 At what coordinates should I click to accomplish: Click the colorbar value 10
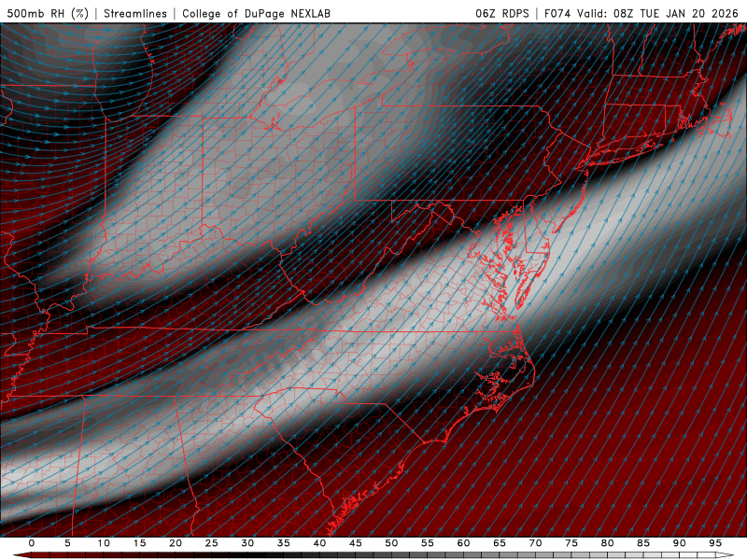point(104,543)
